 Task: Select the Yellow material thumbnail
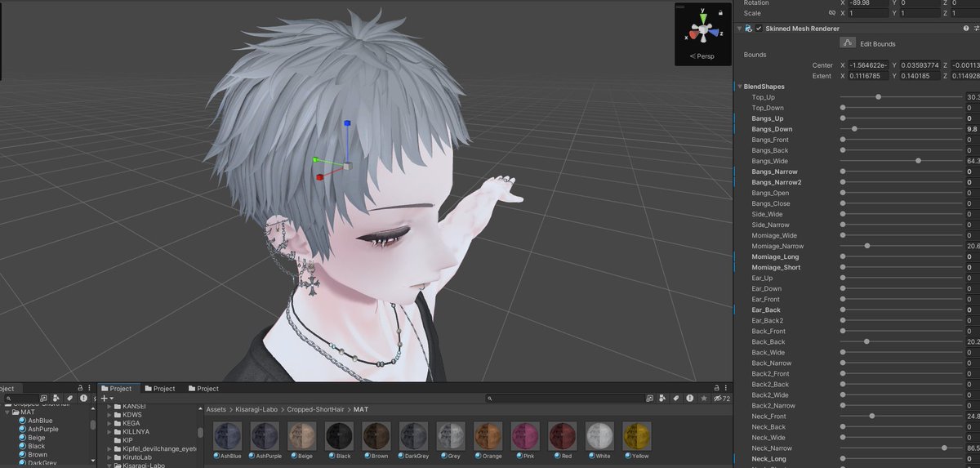pyautogui.click(x=637, y=435)
